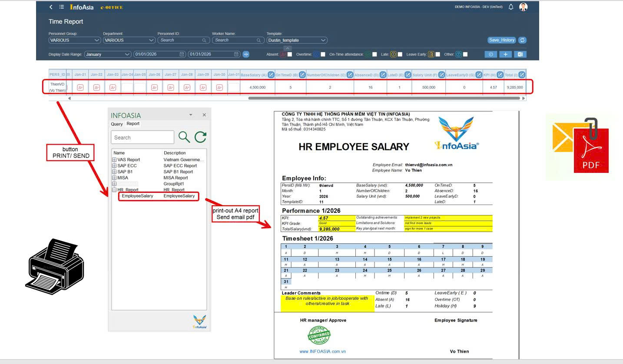The height and width of the screenshot is (364, 623).
Task: Expand the VAS Report tree node
Action: point(114,160)
